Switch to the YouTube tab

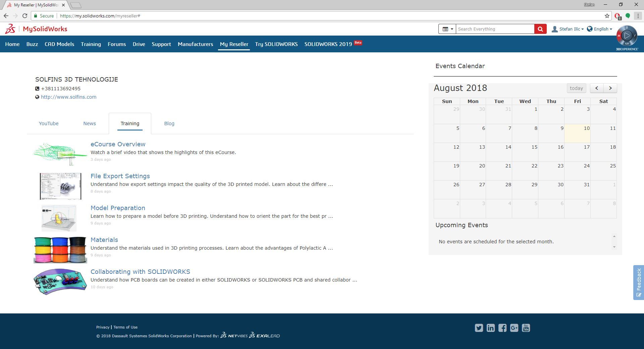pyautogui.click(x=48, y=123)
